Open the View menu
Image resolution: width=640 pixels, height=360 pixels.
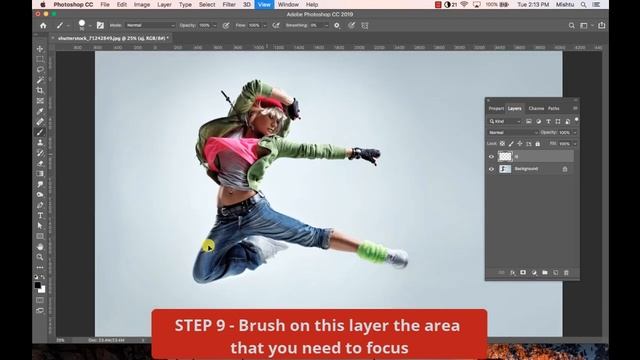tap(264, 4)
